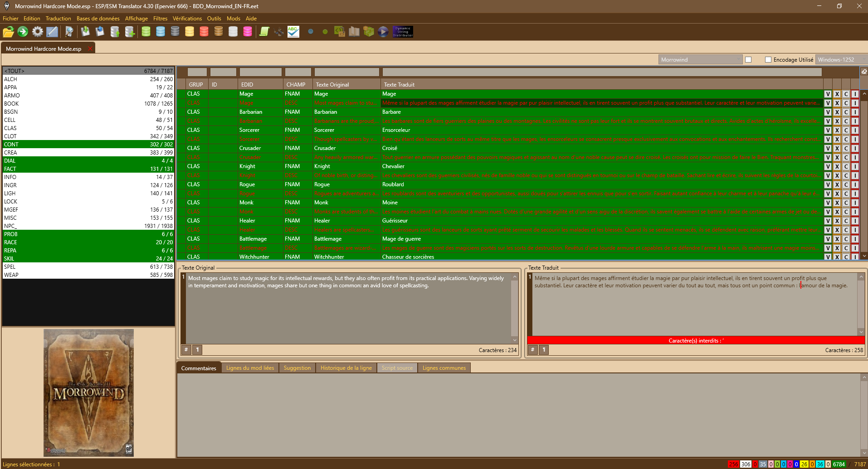Select the SPEL group in the list
Screen dimensions: 868x469
coord(88,267)
